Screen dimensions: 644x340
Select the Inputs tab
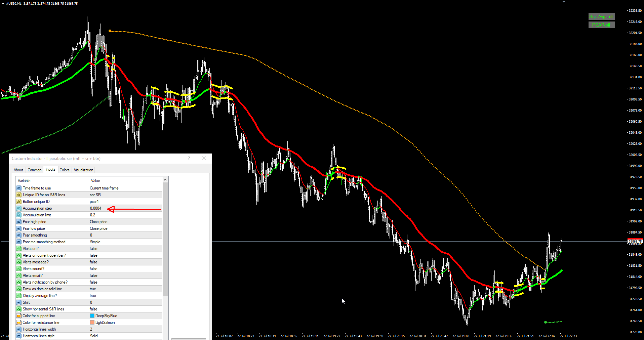click(50, 169)
